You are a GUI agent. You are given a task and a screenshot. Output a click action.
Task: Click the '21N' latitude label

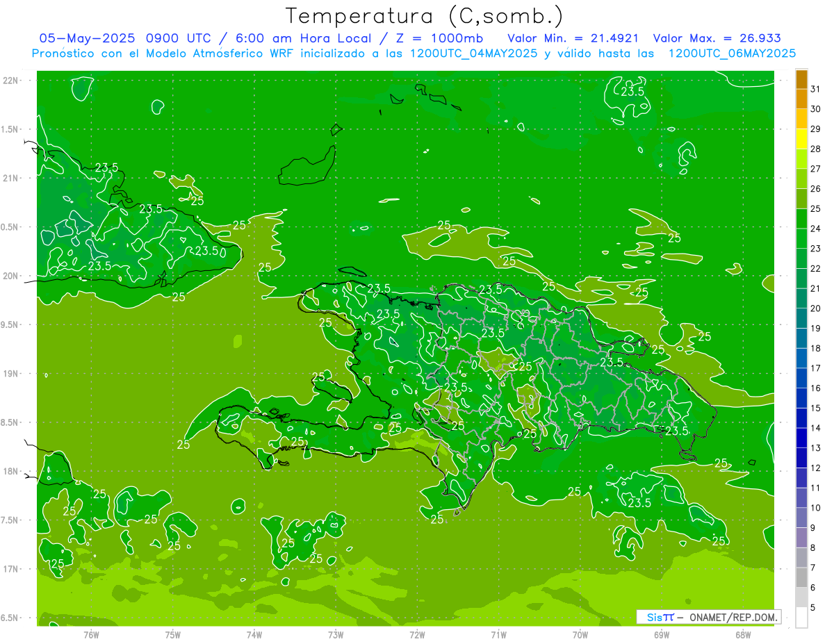(10, 179)
